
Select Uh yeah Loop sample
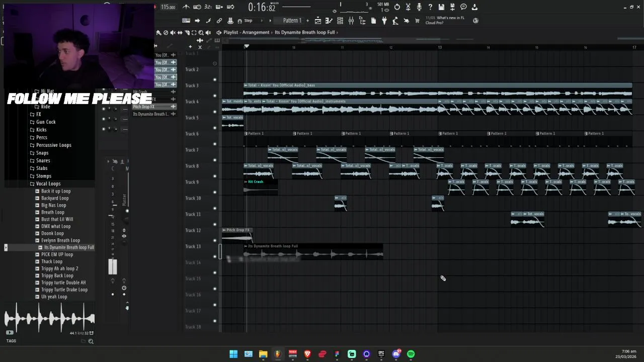tap(54, 297)
